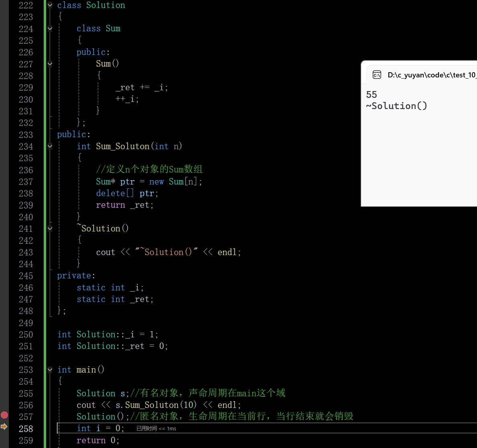Click the comment '//有名对象，声命周期在main这个域'
The width and height of the screenshot is (477, 448).
pyautogui.click(x=207, y=393)
